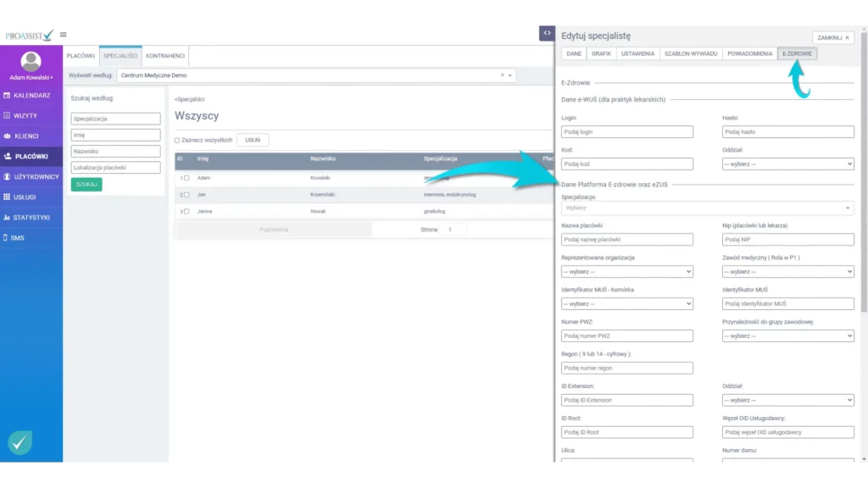Open Statystyki chart icon in sidebar
The height and width of the screenshot is (488, 868).
point(7,218)
